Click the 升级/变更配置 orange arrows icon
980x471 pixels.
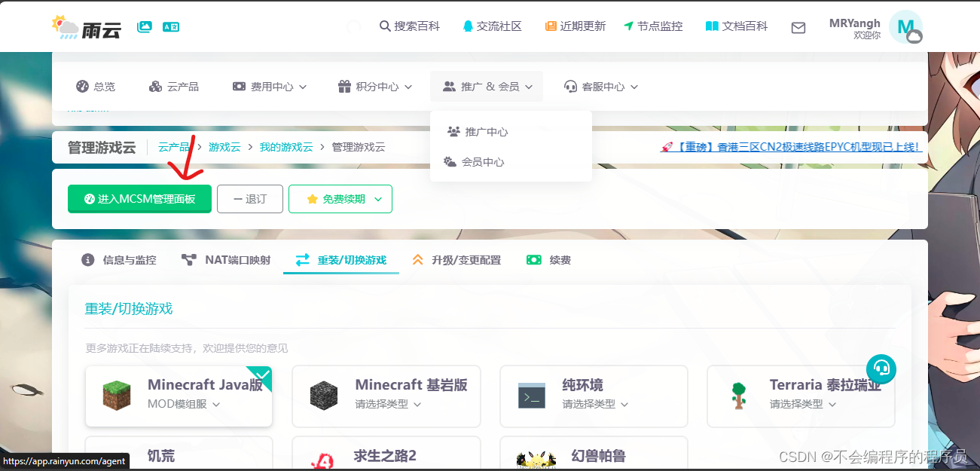[418, 260]
